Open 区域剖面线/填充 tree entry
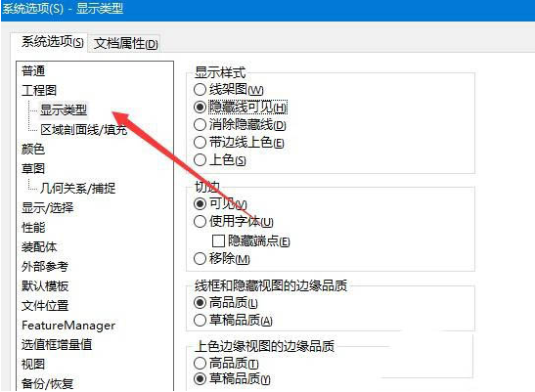Viewport: 535px width, 392px height. (83, 129)
